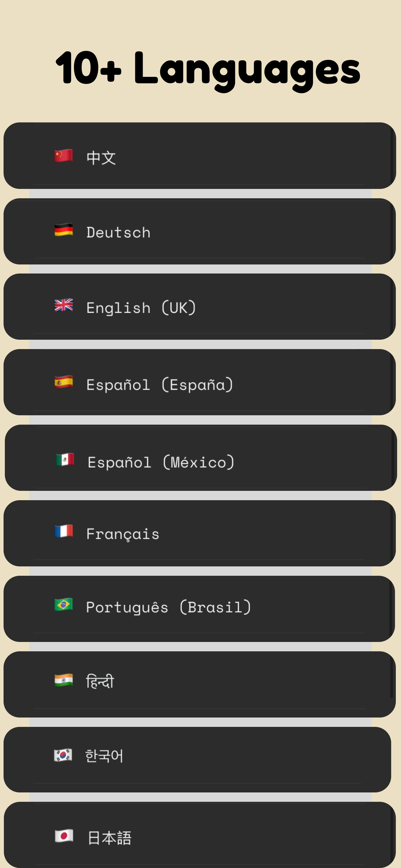Tap the China flag icon

coord(64,156)
